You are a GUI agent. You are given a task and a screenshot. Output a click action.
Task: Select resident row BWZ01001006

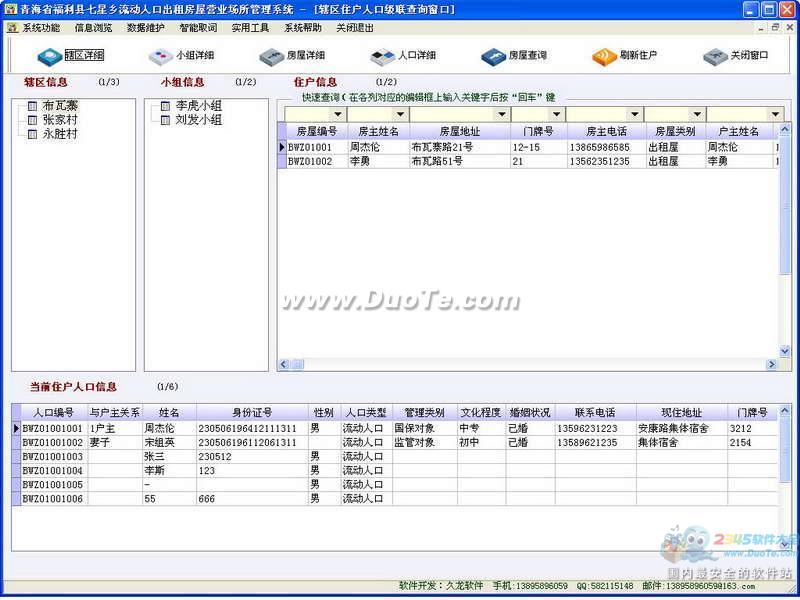pos(395,498)
